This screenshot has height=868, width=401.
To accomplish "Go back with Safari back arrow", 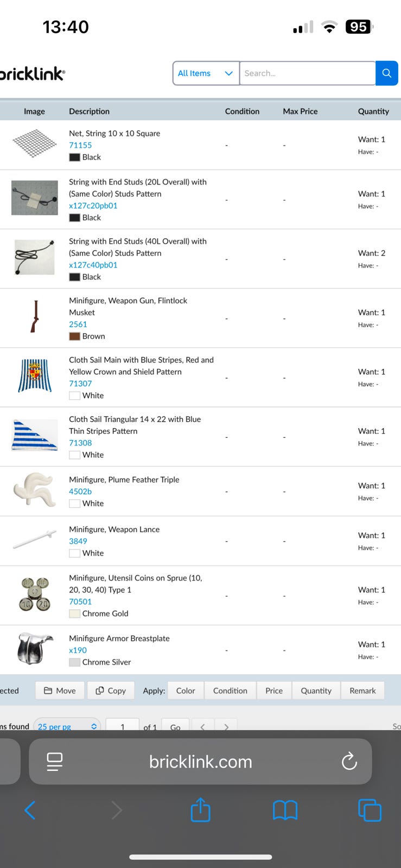I will click(x=30, y=810).
